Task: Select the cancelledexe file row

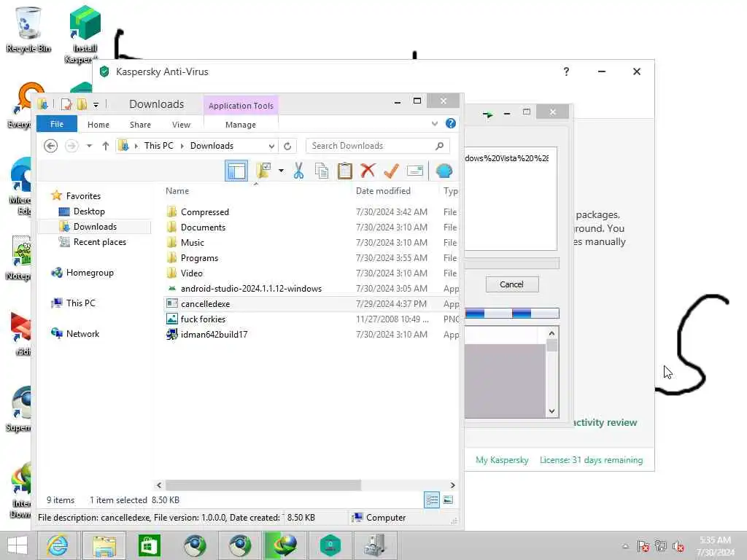Action: pos(311,304)
